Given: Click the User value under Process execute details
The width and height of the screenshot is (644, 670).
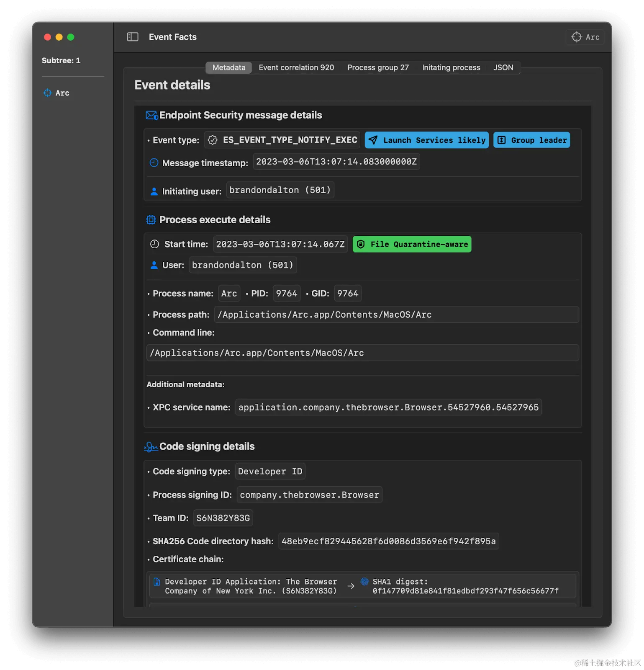Looking at the screenshot, I should pyautogui.click(x=243, y=265).
